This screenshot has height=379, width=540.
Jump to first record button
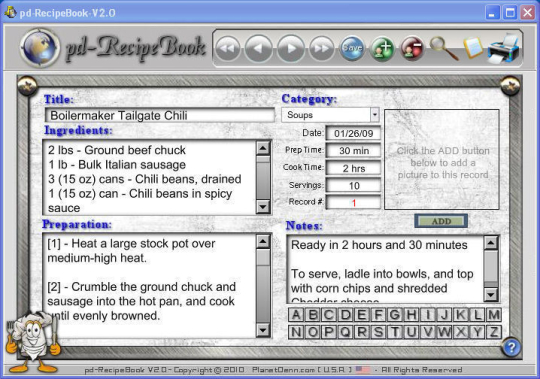tap(228, 49)
